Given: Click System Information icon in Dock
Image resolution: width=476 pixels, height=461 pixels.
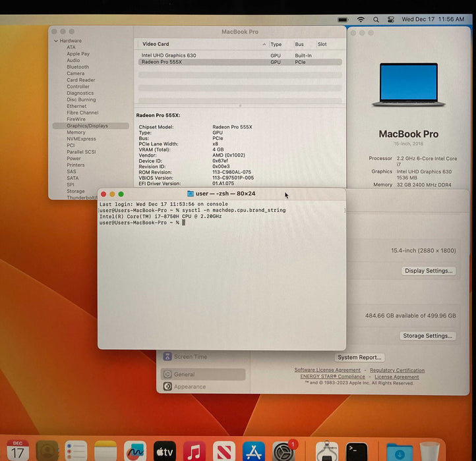Looking at the screenshot, I should (327, 451).
